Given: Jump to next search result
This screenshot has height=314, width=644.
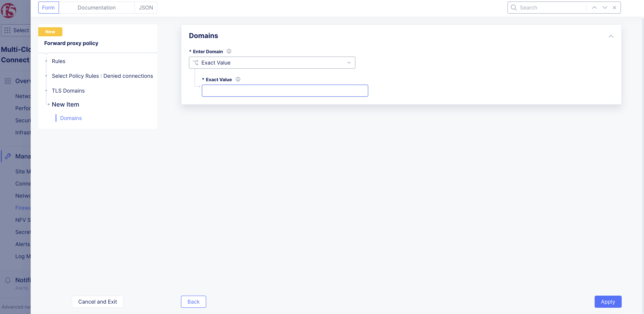Looking at the screenshot, I should tap(605, 8).
